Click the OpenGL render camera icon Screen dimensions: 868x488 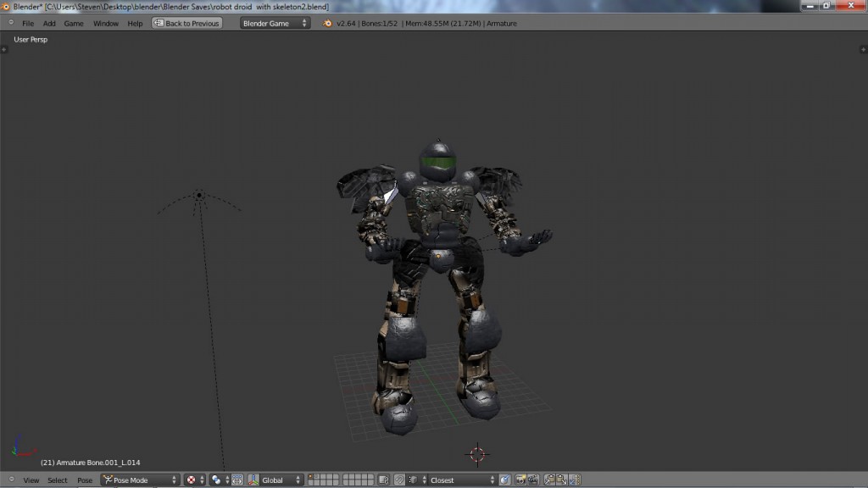[x=522, y=480]
